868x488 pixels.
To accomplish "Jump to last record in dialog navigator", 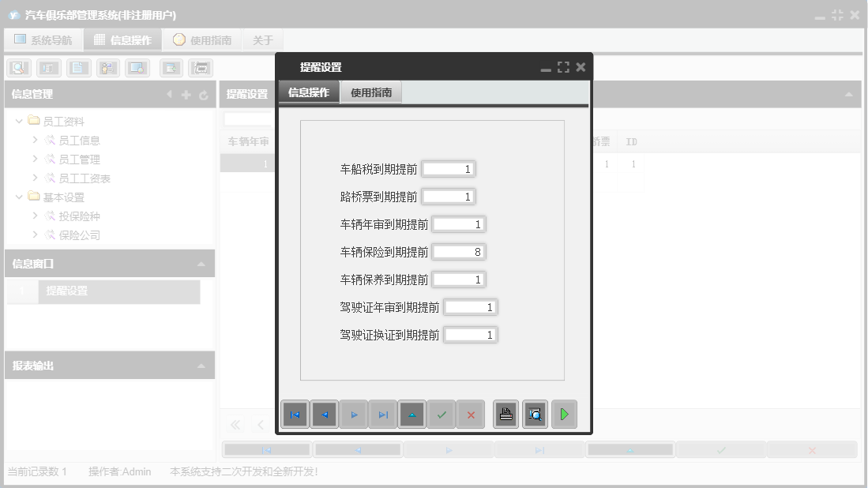I will coord(383,415).
